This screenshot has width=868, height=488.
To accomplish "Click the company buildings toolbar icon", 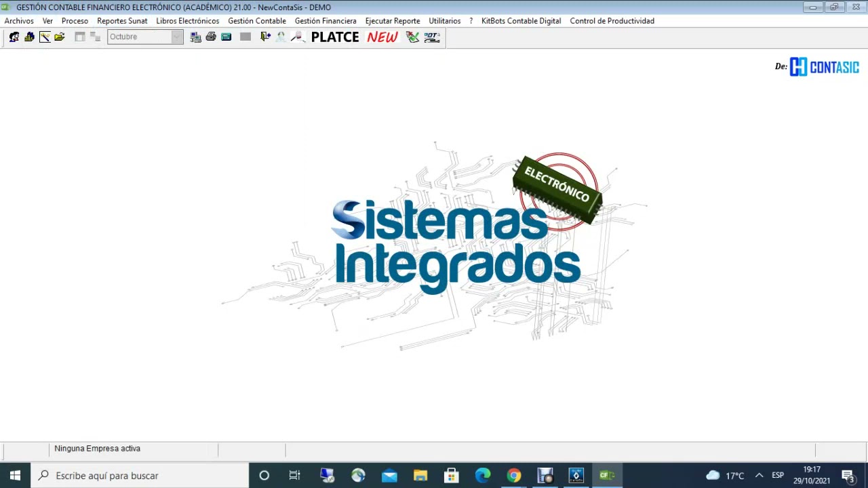I will pos(29,37).
